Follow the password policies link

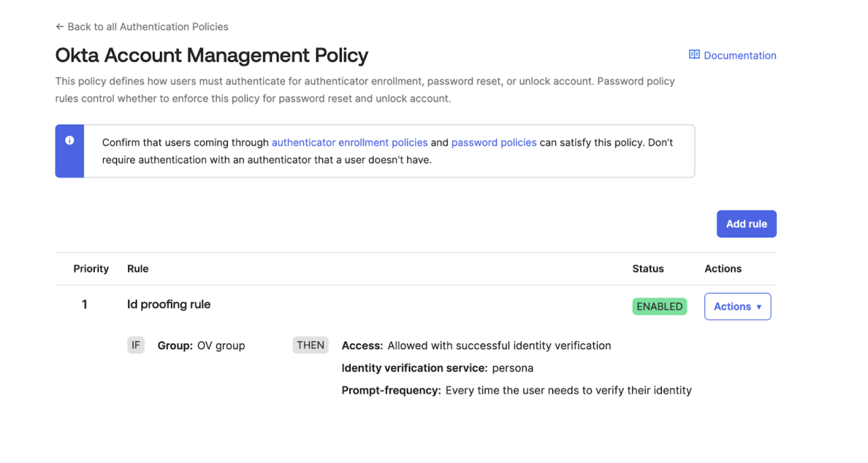pos(494,142)
